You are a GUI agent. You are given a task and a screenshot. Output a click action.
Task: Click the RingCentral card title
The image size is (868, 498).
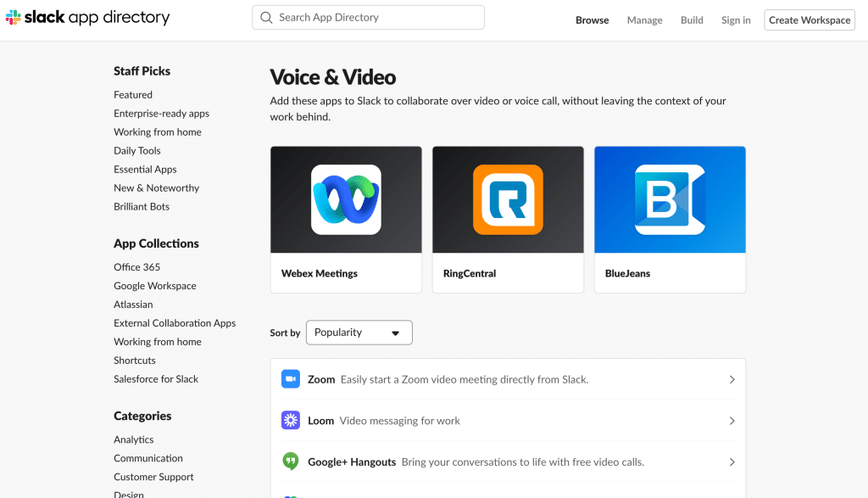470,273
